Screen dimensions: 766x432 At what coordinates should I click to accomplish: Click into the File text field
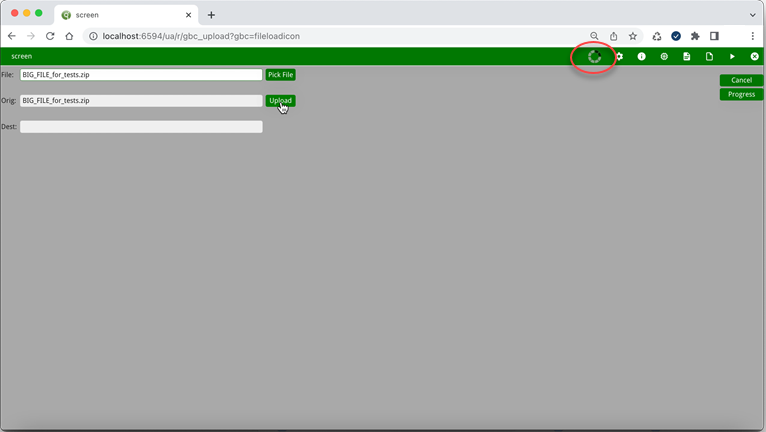[x=141, y=75]
